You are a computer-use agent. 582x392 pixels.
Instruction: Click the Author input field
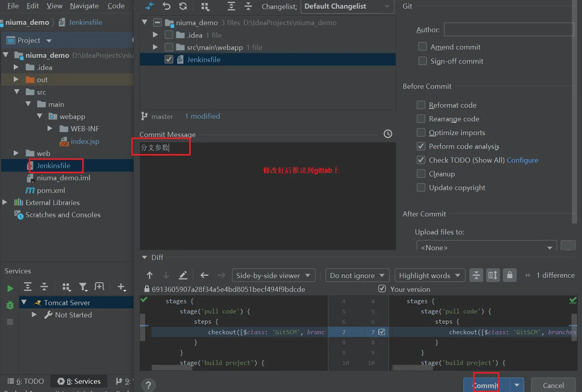coord(509,29)
